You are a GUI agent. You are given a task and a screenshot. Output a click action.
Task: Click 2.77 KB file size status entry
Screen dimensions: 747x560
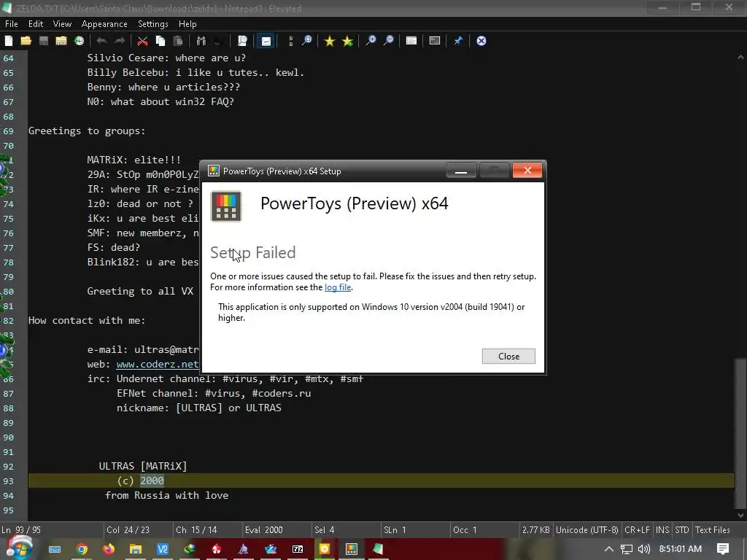tap(535, 530)
